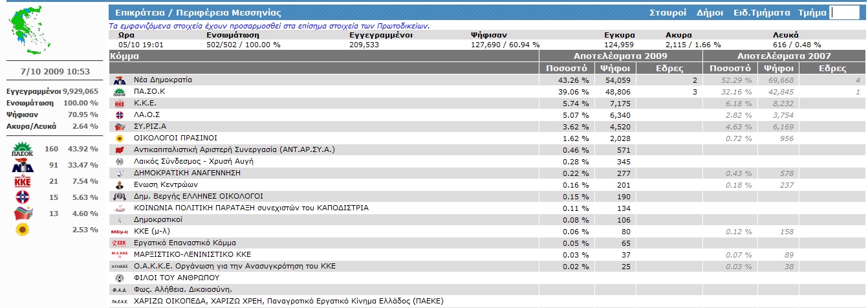Click the ΟΙΚΟΛΟΓΟΙ ΠΡΑΣΙΝΟΙ sunflower row icon
868x308 pixels.
pos(119,138)
